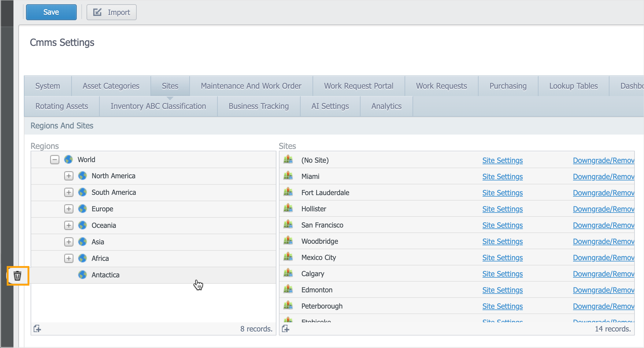
Task: Expand the Asia region
Action: 69,242
